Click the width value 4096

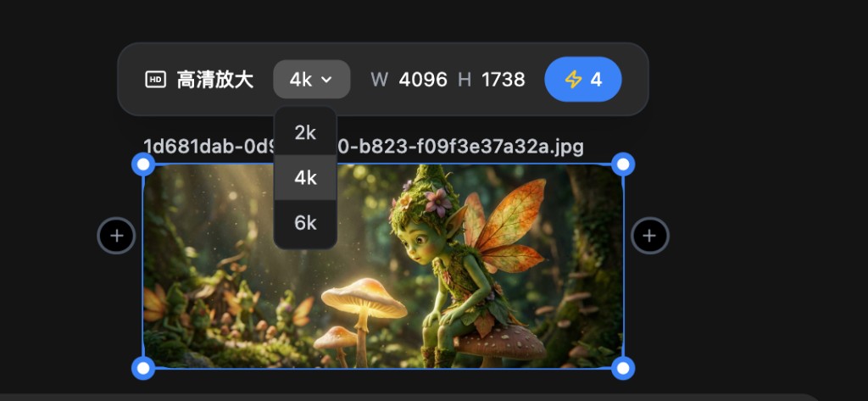point(423,80)
